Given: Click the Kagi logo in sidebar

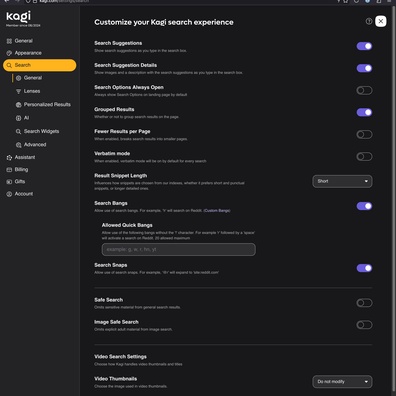Looking at the screenshot, I should tap(18, 16).
